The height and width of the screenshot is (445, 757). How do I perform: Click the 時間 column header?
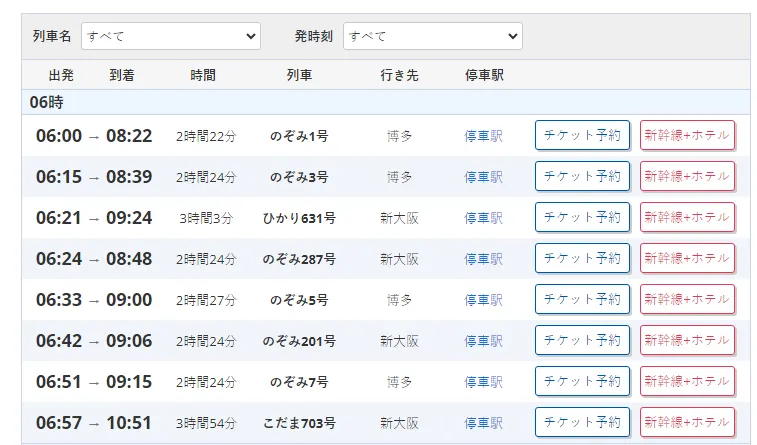point(203,75)
